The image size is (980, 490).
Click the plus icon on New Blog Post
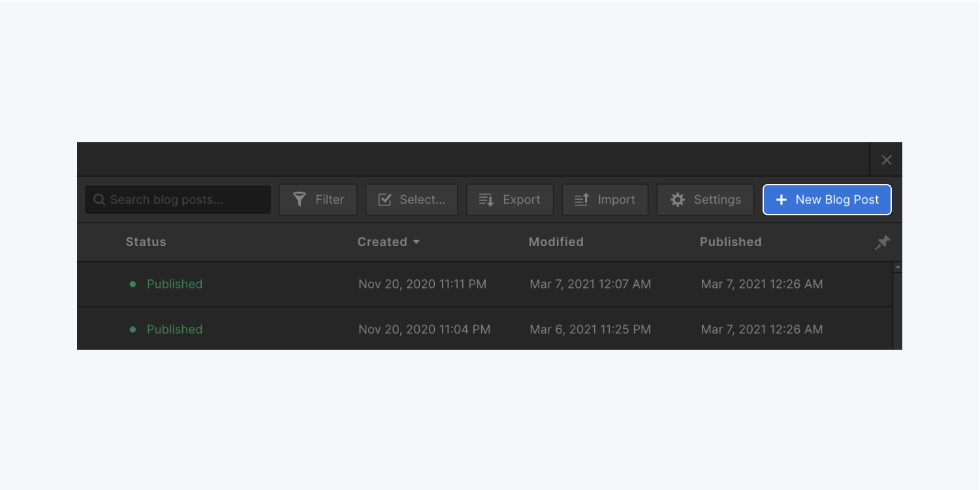781,200
